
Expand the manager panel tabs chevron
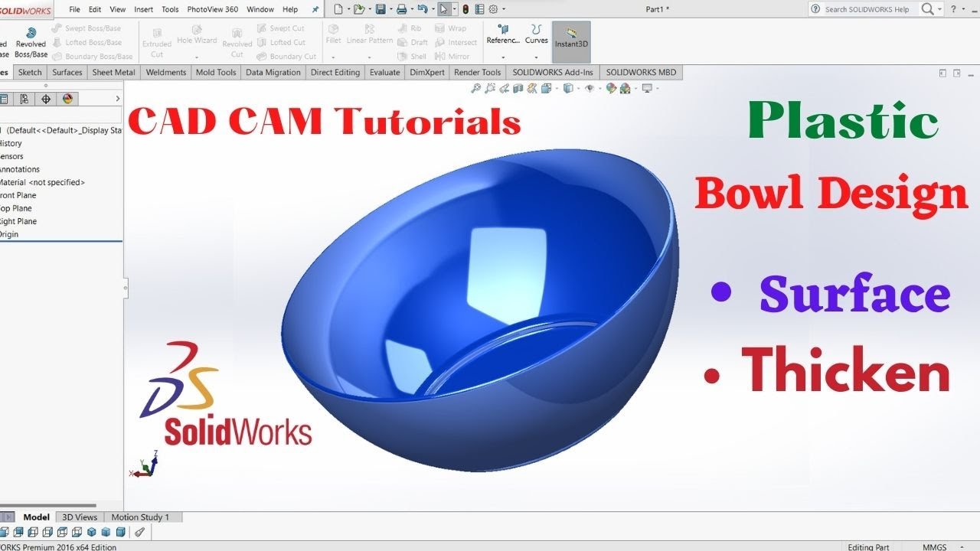tap(117, 99)
